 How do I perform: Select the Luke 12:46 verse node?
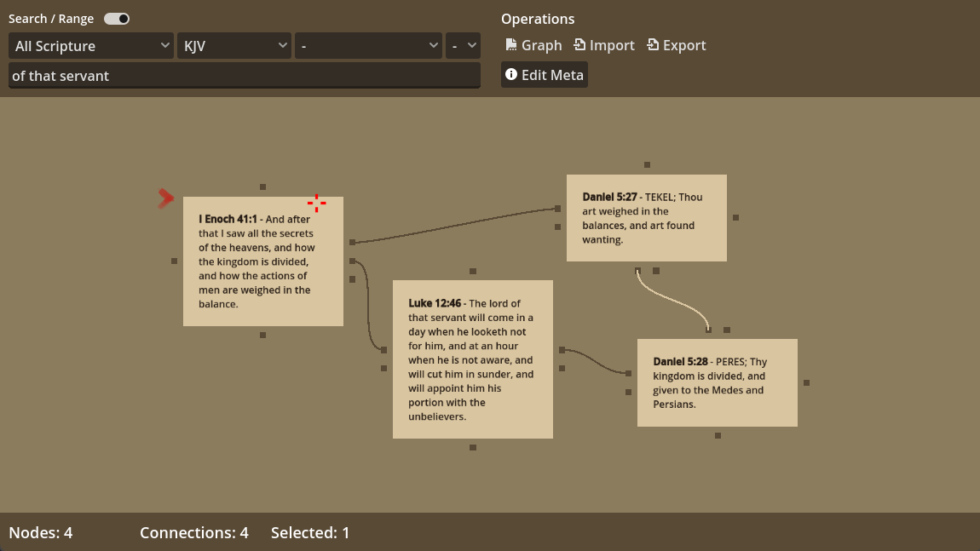pyautogui.click(x=472, y=359)
